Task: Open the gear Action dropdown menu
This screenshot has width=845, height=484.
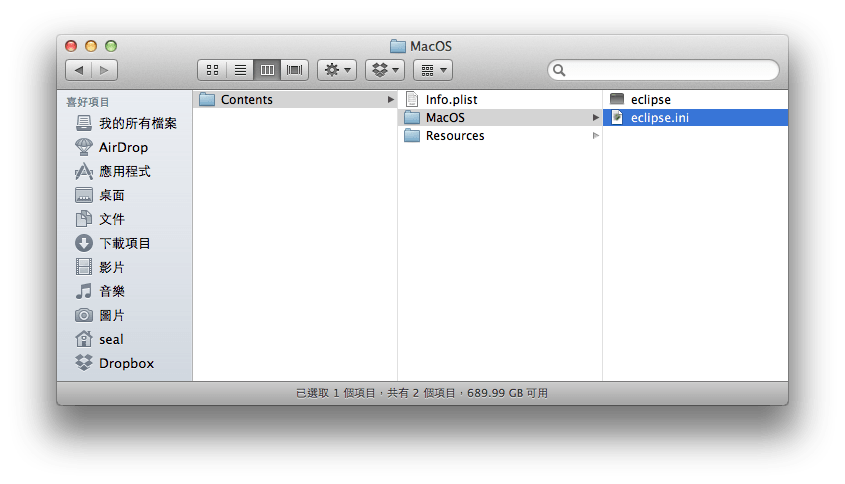Action: pos(336,70)
